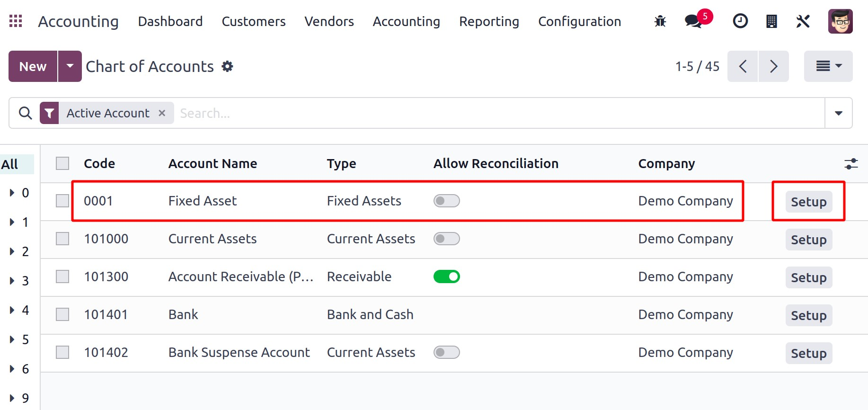Viewport: 868px width, 410px height.
Task: Disable reconciliation for Account Receivable
Action: pyautogui.click(x=446, y=276)
